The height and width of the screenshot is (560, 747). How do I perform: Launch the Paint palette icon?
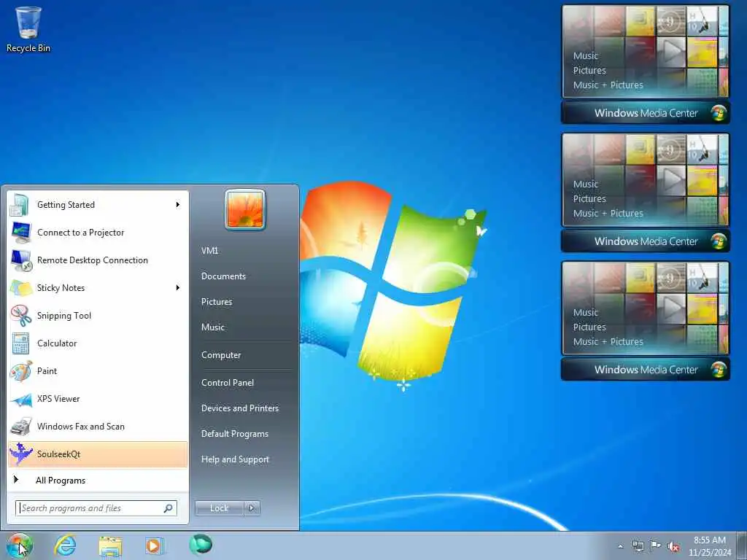click(20, 371)
